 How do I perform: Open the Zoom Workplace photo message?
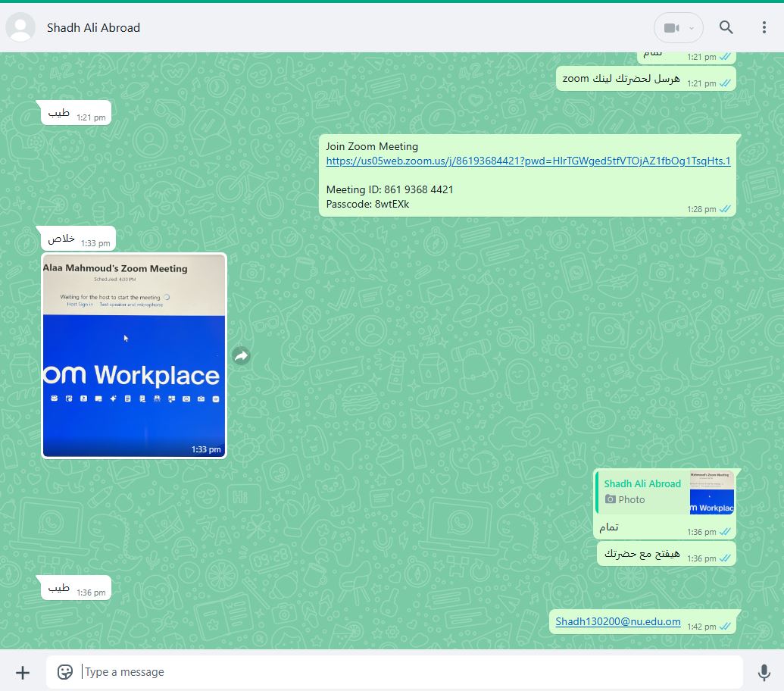click(x=134, y=355)
